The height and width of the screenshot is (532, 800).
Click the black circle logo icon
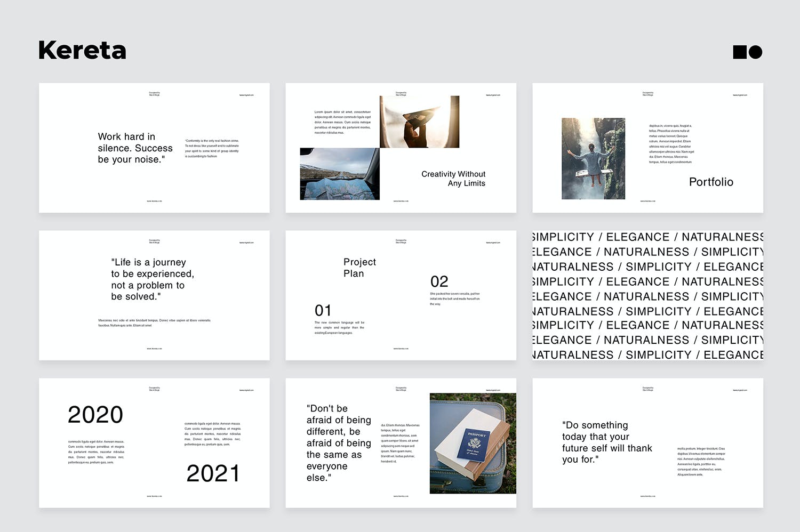[755, 52]
